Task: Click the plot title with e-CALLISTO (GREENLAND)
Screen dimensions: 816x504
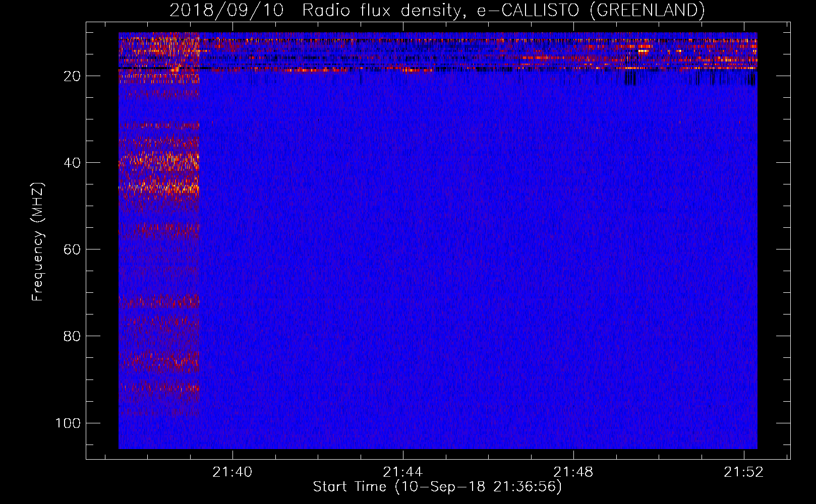Action: [437, 10]
